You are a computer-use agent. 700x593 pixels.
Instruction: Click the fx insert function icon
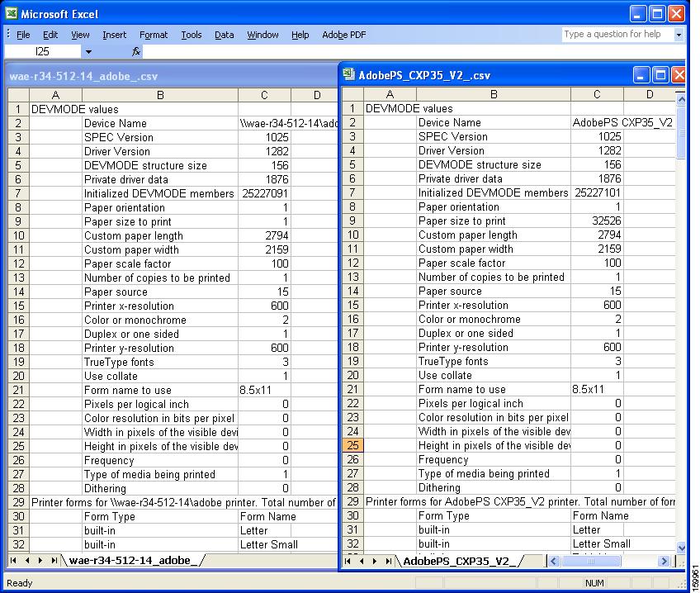tap(136, 52)
